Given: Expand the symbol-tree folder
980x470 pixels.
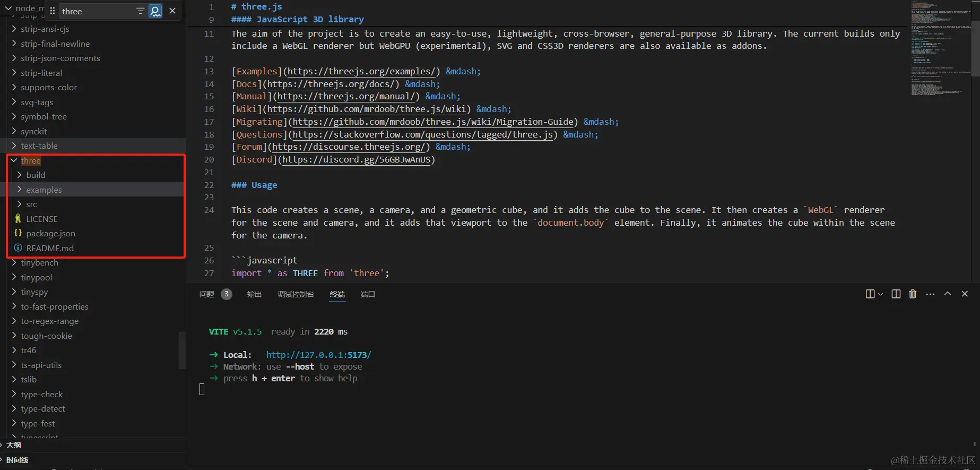Looking at the screenshot, I should (14, 116).
